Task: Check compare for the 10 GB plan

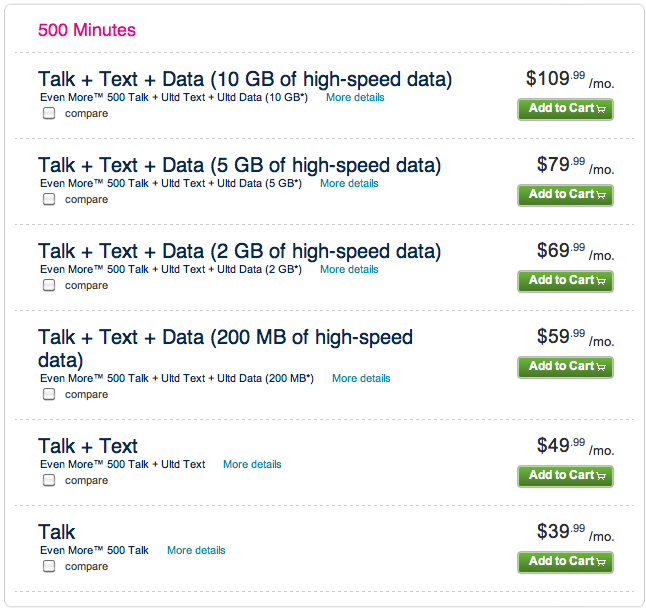Action: coord(49,113)
